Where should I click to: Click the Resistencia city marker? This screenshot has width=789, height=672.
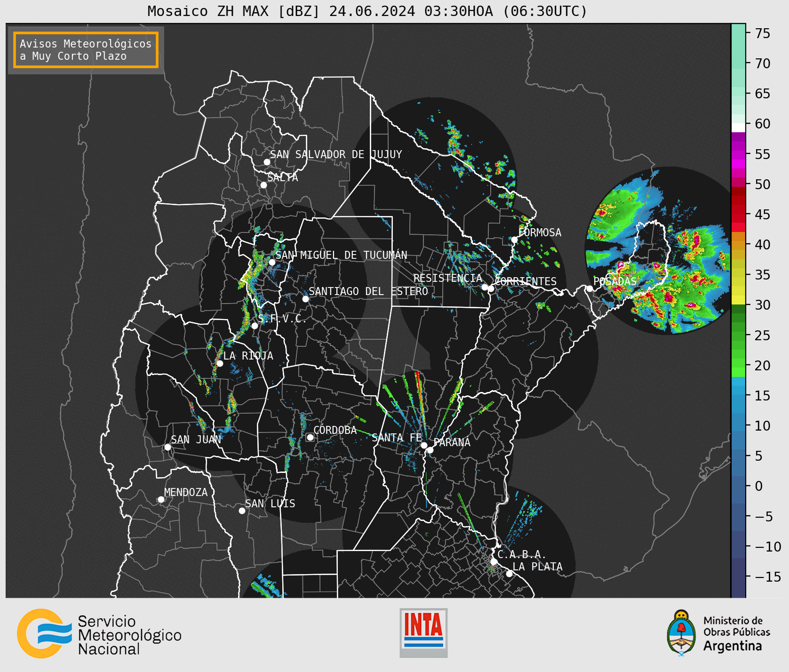485,287
